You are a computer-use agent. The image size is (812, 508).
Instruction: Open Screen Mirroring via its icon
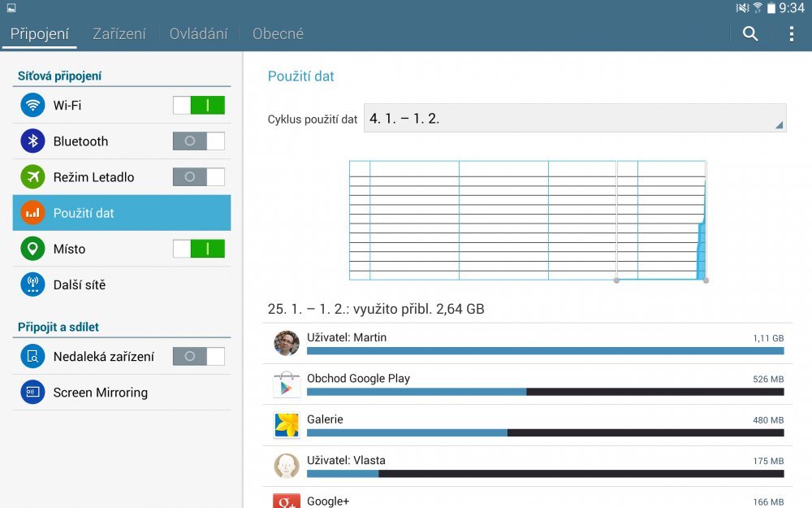pos(32,392)
